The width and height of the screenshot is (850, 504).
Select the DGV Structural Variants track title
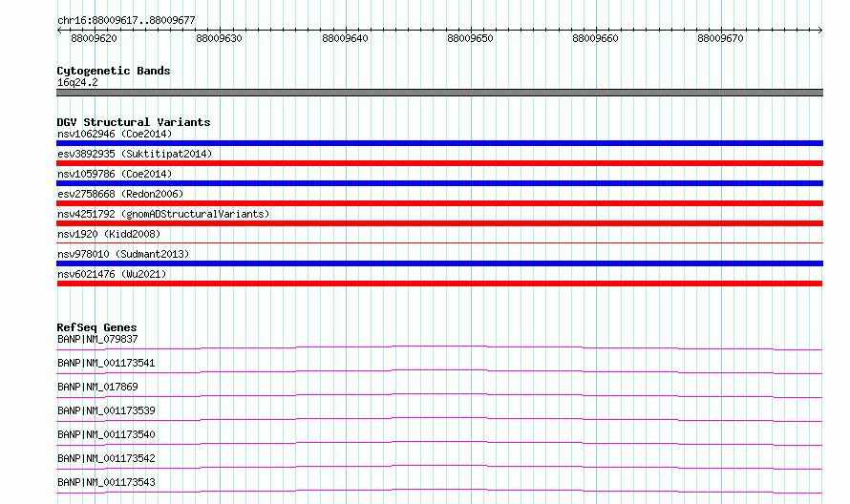click(x=134, y=122)
